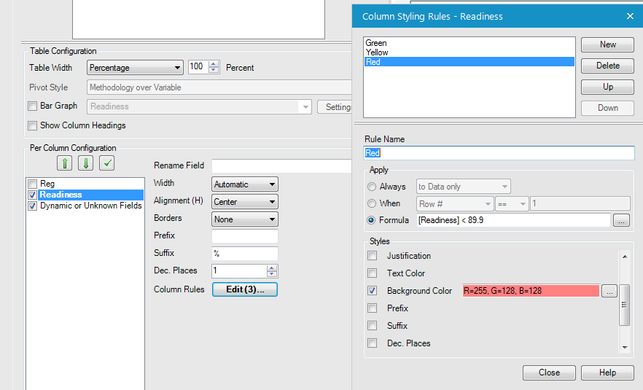Increase table width percent spinner
643x390 pixels.
tap(214, 64)
